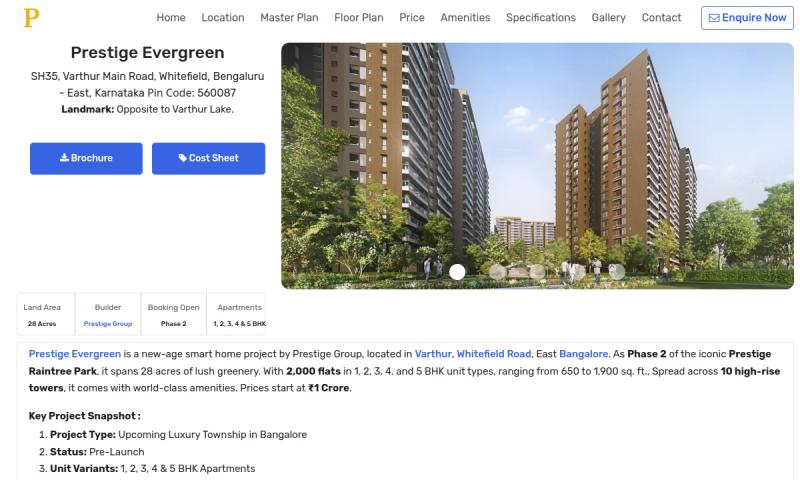The width and height of the screenshot is (800, 480).
Task: Click the Varthur hyperlink in description
Action: [433, 354]
